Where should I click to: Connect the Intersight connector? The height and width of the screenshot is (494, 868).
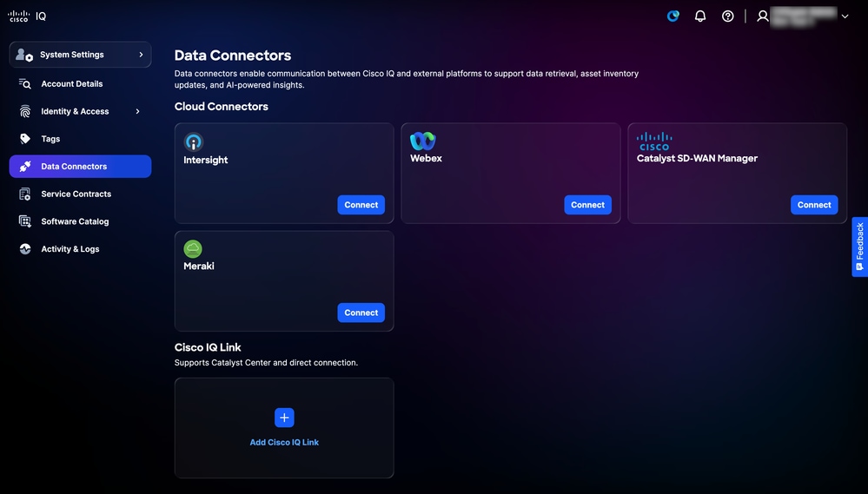click(361, 205)
